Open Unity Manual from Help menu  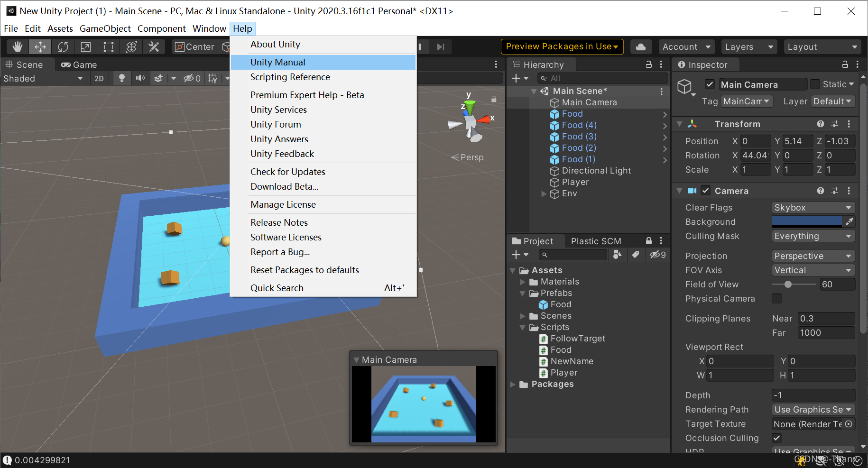pos(323,62)
